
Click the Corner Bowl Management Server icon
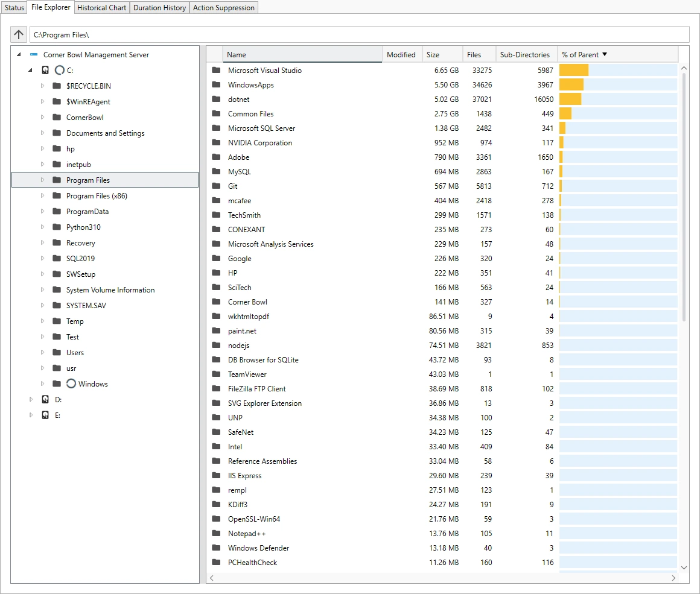tap(33, 55)
